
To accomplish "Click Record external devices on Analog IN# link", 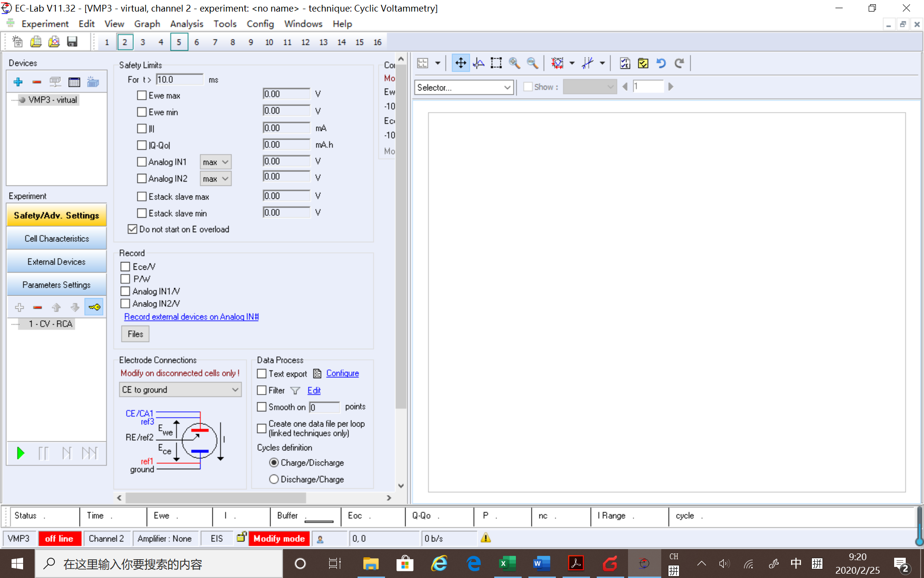I will click(x=191, y=316).
